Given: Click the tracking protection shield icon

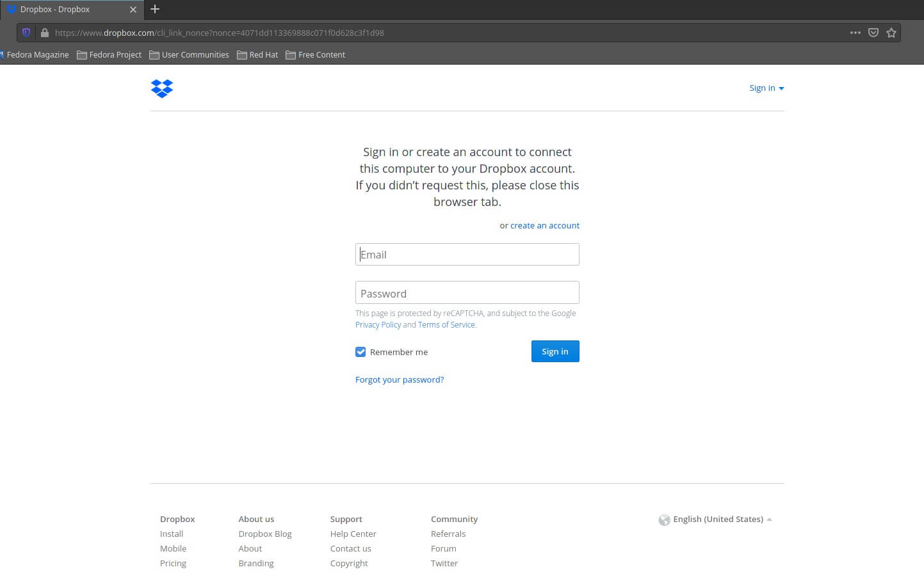Looking at the screenshot, I should point(26,33).
